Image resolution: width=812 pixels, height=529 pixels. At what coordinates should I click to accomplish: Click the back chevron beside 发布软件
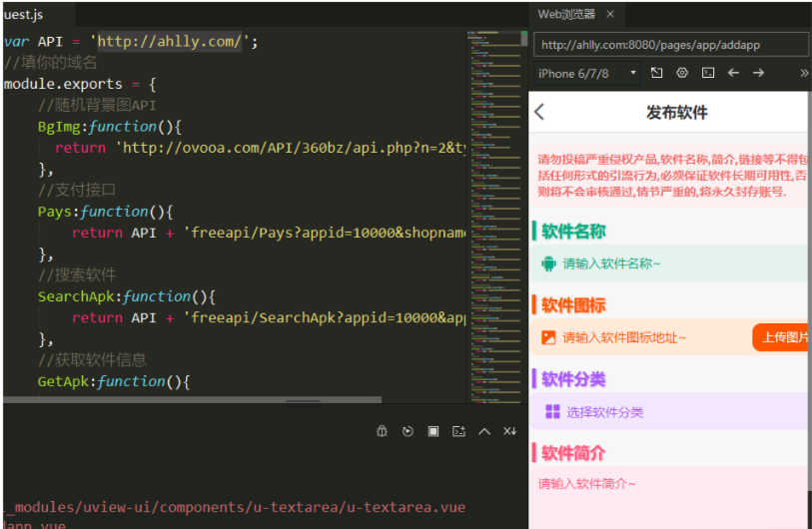coord(540,112)
